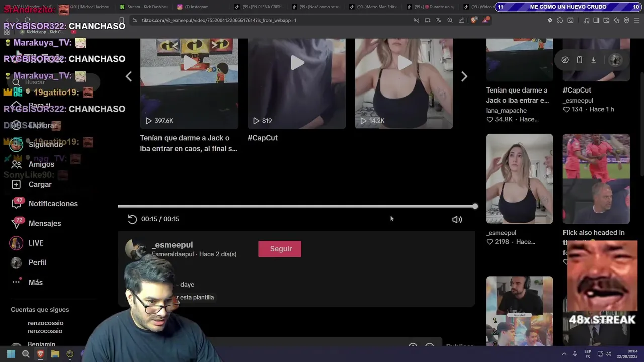This screenshot has width=644, height=362.
Task: Click the video progress bar
Action: click(297, 206)
